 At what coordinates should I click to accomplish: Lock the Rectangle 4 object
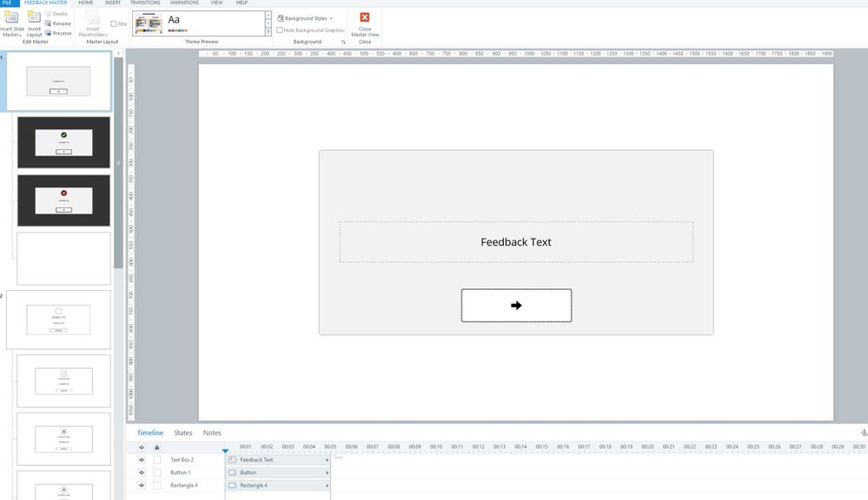click(x=156, y=485)
